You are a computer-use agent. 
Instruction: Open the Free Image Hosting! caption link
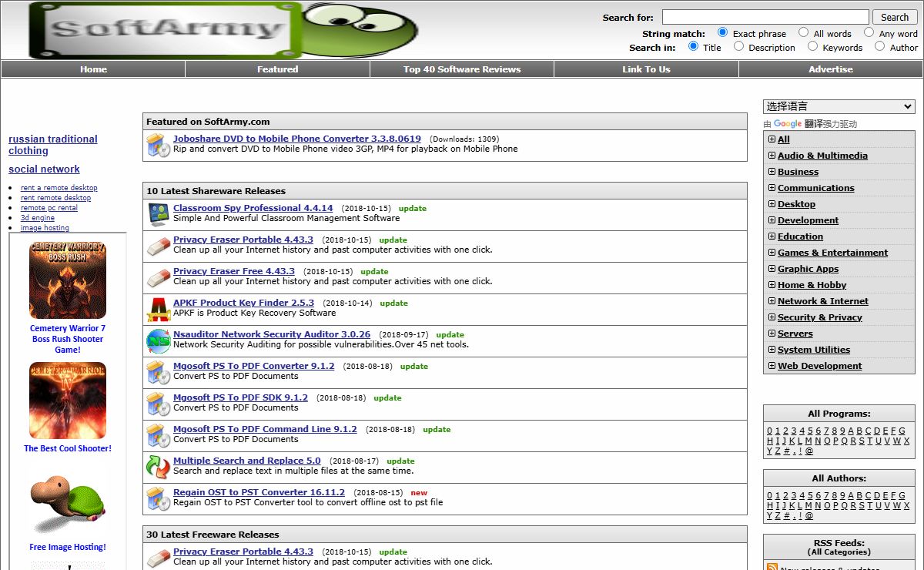[x=68, y=547]
